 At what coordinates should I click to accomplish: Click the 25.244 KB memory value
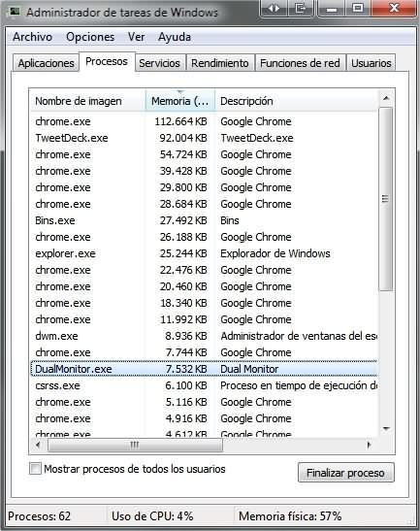pyautogui.click(x=183, y=253)
